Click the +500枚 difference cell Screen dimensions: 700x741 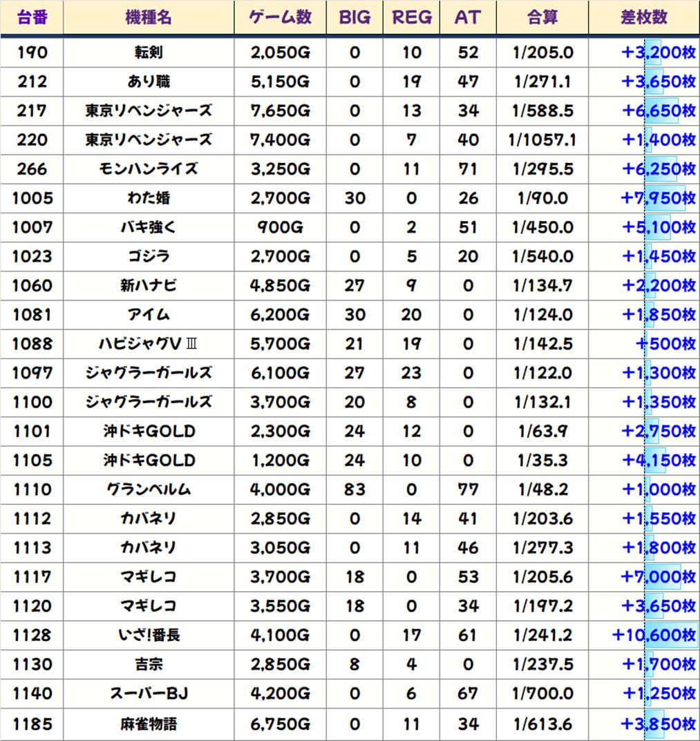point(665,344)
